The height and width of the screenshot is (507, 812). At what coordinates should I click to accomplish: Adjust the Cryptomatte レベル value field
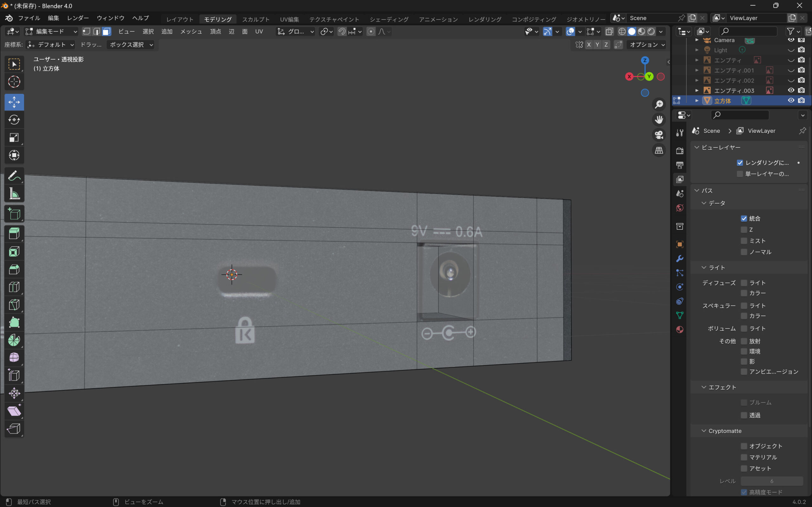click(771, 481)
